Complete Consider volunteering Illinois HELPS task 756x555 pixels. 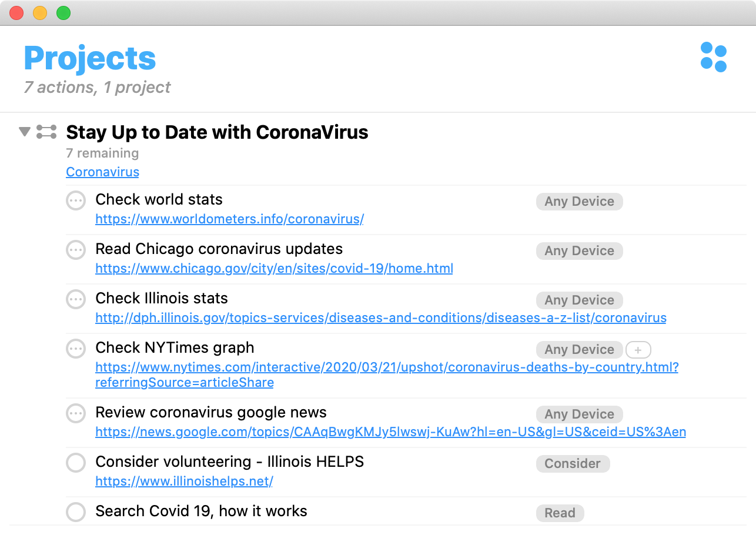(x=76, y=463)
